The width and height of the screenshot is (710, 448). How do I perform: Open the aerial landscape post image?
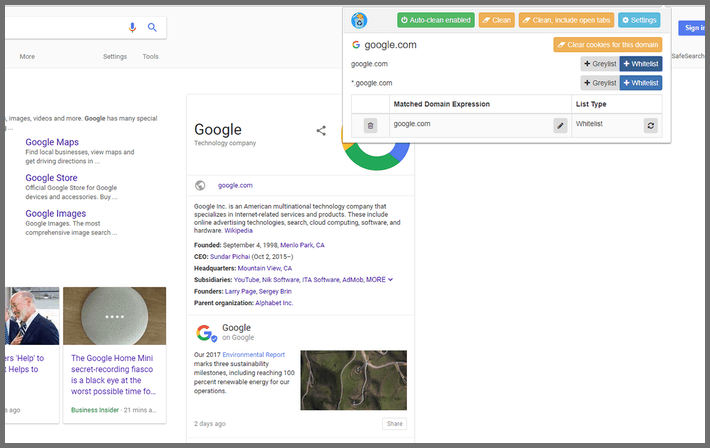[x=354, y=380]
